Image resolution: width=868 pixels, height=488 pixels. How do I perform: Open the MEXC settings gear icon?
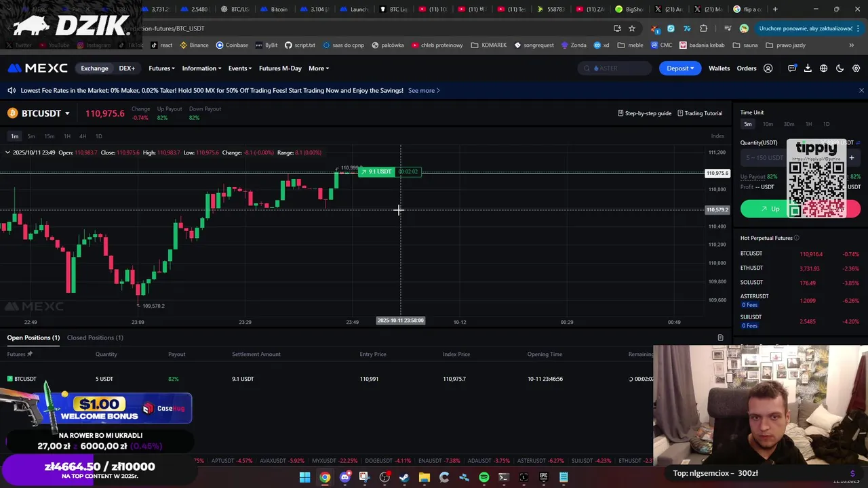point(856,68)
